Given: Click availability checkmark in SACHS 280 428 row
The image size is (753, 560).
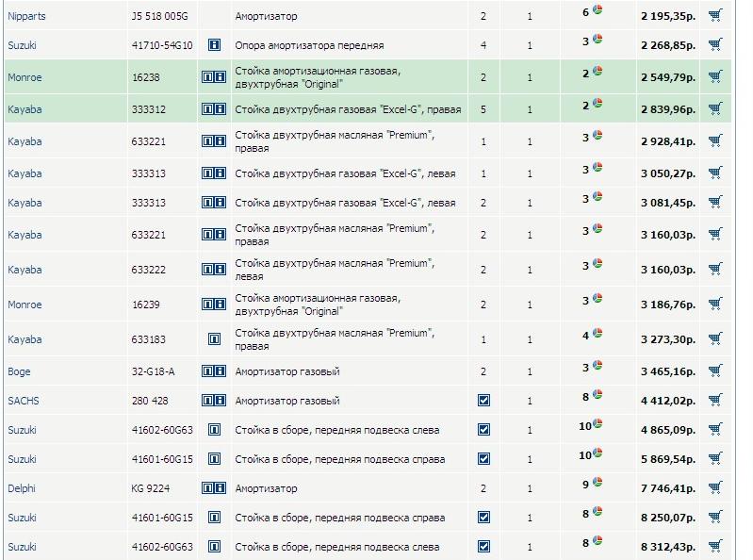Looking at the screenshot, I should [x=483, y=400].
